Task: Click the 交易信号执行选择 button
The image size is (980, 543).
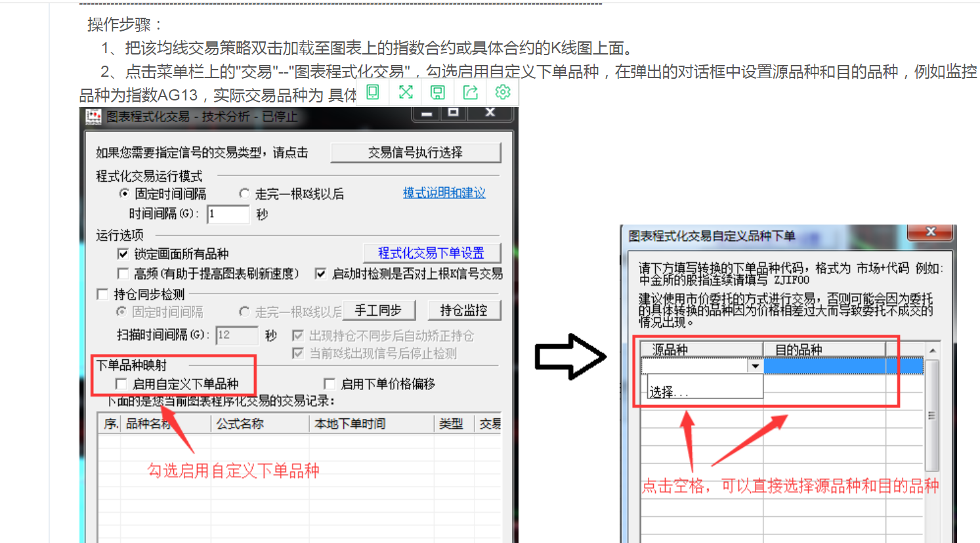Action: click(415, 153)
